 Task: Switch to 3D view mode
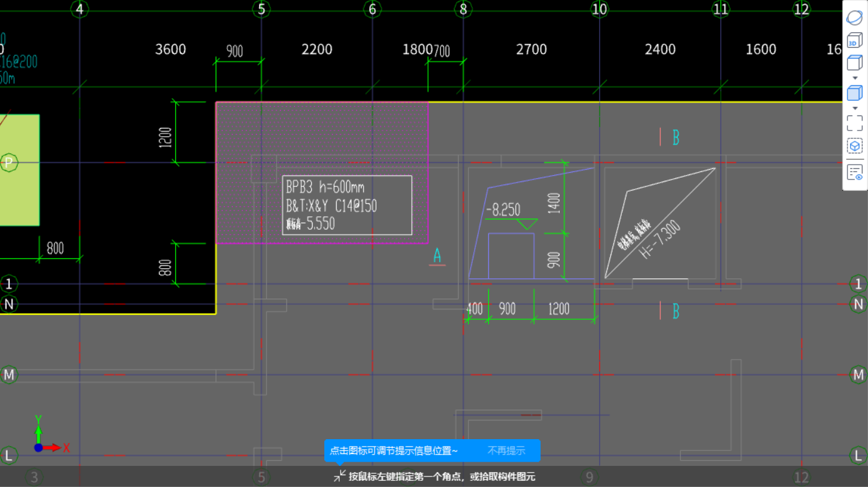tap(854, 42)
